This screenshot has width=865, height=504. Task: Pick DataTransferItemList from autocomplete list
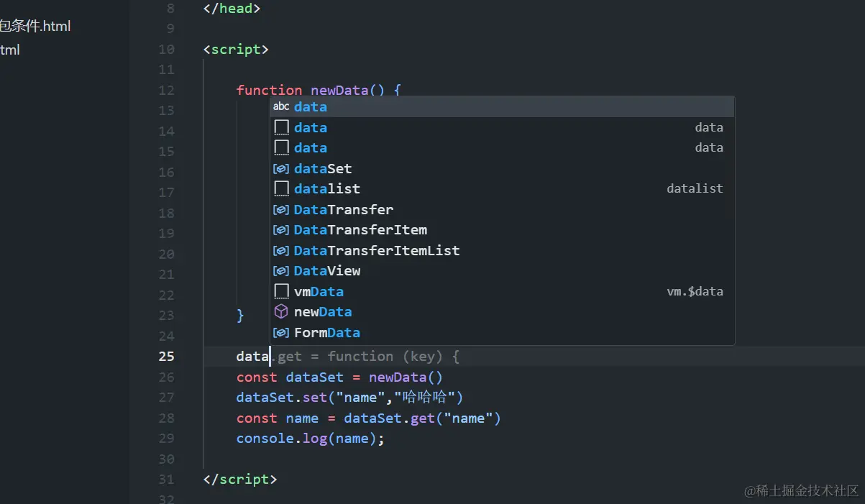[502, 250]
